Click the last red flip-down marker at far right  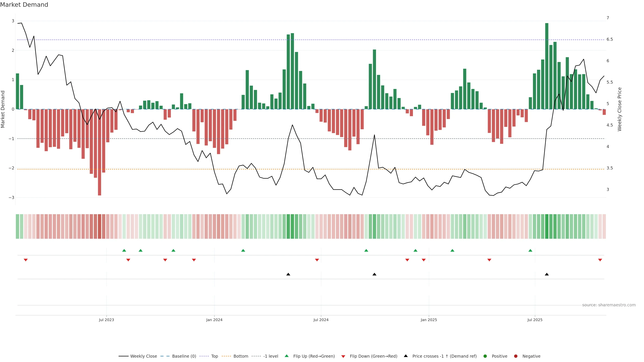[600, 260]
